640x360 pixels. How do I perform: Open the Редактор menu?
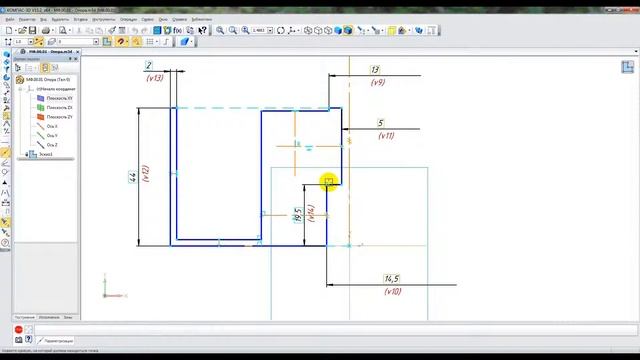[27, 19]
